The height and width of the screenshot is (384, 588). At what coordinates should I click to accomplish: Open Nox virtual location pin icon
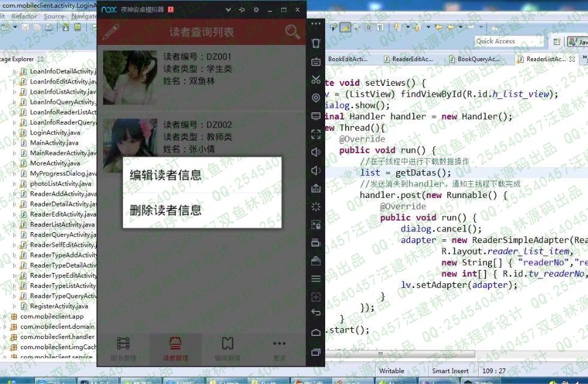click(316, 98)
